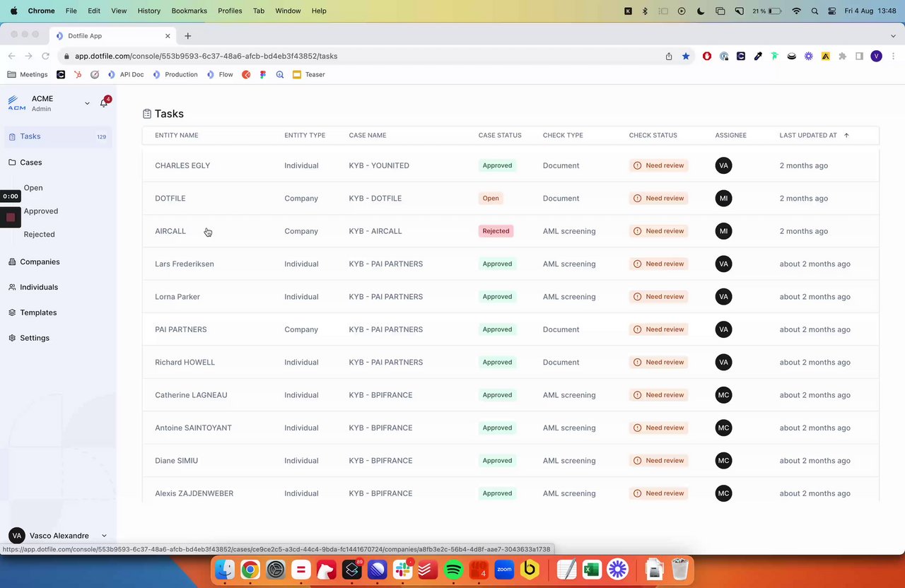Image resolution: width=905 pixels, height=588 pixels.
Task: Open the red AdBlock extension icon
Action: pos(707,56)
